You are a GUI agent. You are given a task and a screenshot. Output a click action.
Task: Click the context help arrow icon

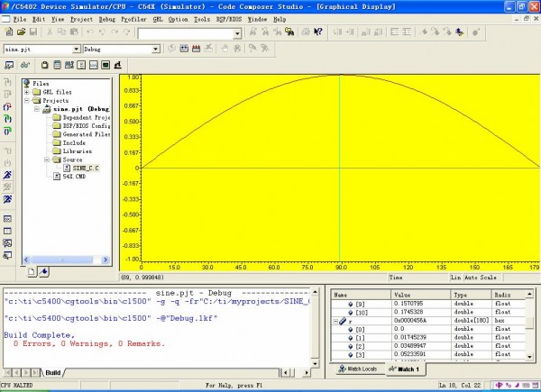pyautogui.click(x=317, y=32)
